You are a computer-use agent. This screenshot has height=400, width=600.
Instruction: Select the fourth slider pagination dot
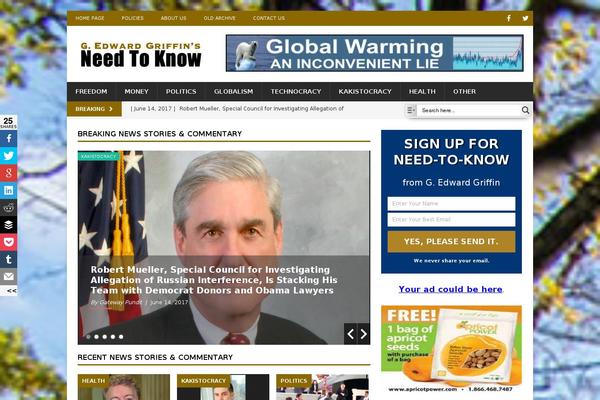pos(113,337)
